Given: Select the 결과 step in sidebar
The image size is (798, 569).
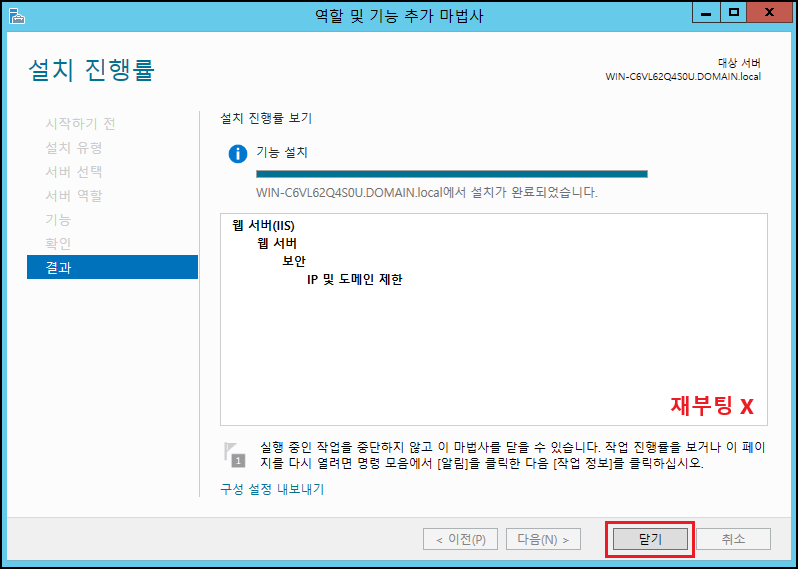Looking at the screenshot, I should [112, 267].
